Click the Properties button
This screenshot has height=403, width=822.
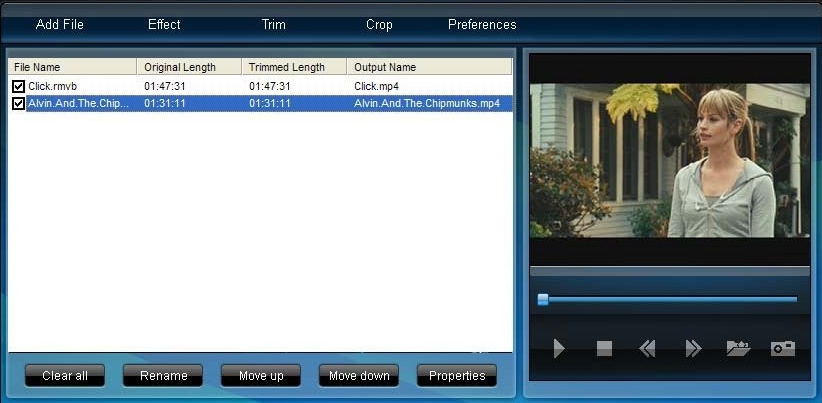pyautogui.click(x=457, y=376)
